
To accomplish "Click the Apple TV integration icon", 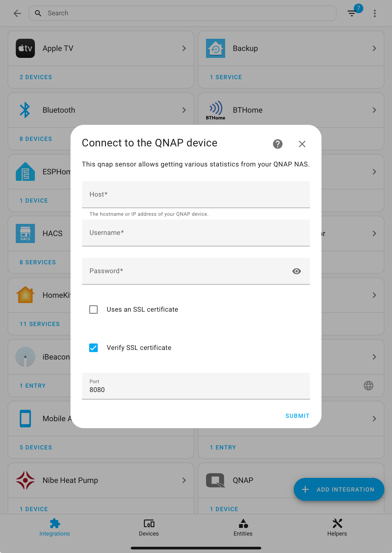I will pos(25,48).
